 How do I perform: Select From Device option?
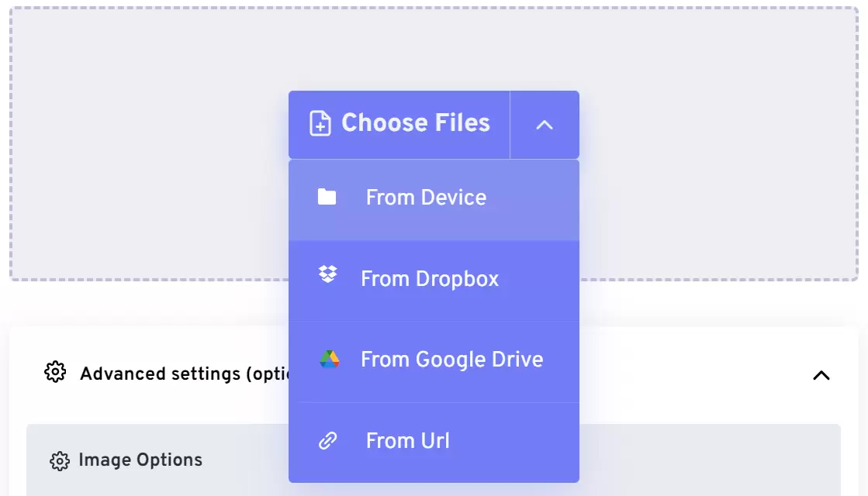[x=434, y=200]
